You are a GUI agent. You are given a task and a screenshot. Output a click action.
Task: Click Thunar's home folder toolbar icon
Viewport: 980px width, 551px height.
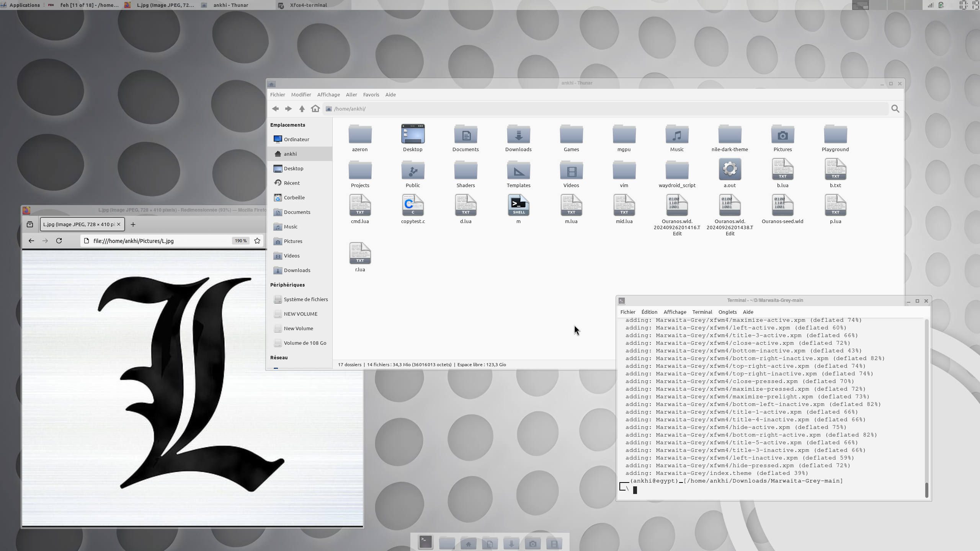(315, 109)
